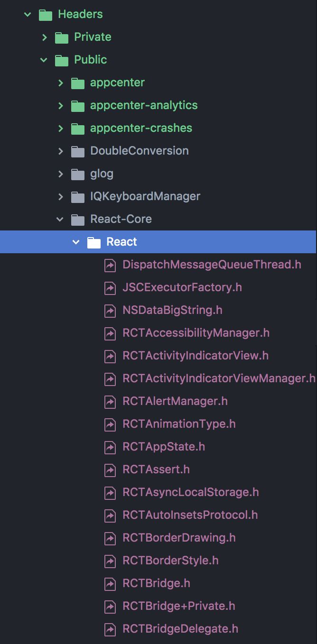This screenshot has height=644, width=317.
Task: Select the Headers folder label
Action: pyautogui.click(x=80, y=14)
